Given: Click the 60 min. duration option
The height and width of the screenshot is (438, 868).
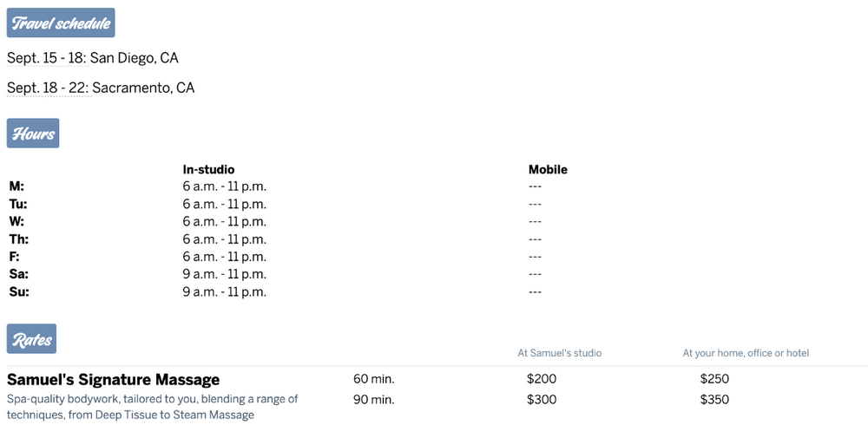Looking at the screenshot, I should (x=373, y=379).
